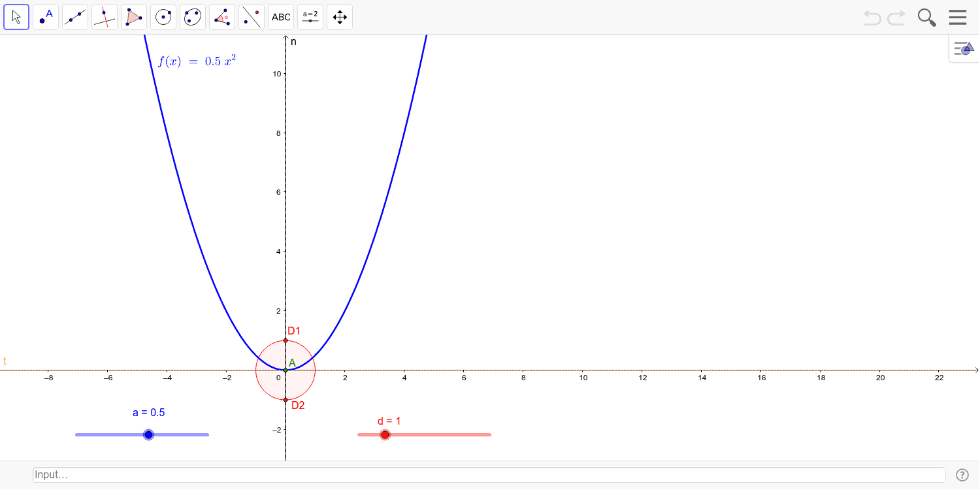Select point D1 on the circle
980x490 pixels.
tap(286, 340)
